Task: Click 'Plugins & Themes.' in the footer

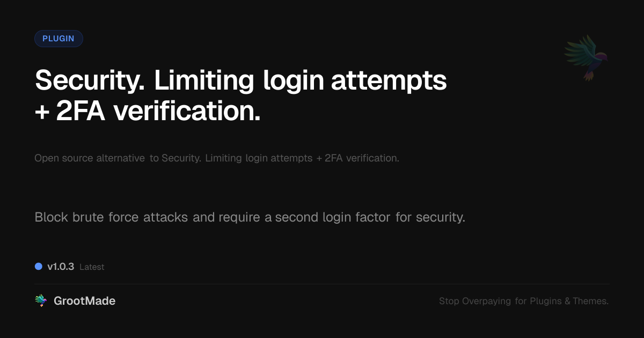Action: (x=569, y=302)
